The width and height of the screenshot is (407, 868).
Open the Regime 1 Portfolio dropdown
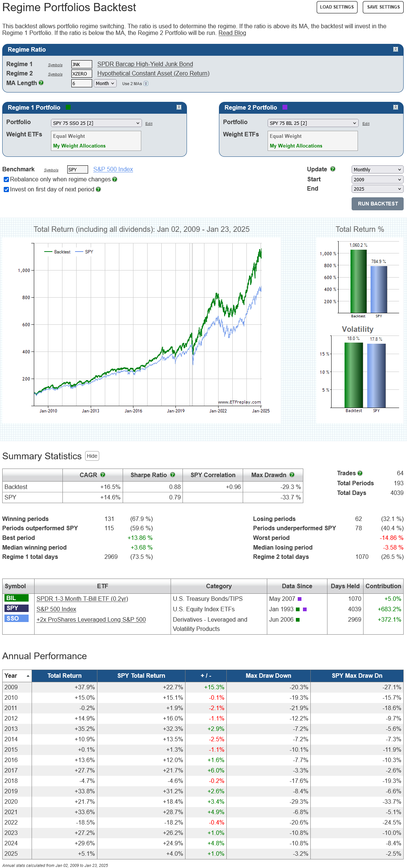96,123
